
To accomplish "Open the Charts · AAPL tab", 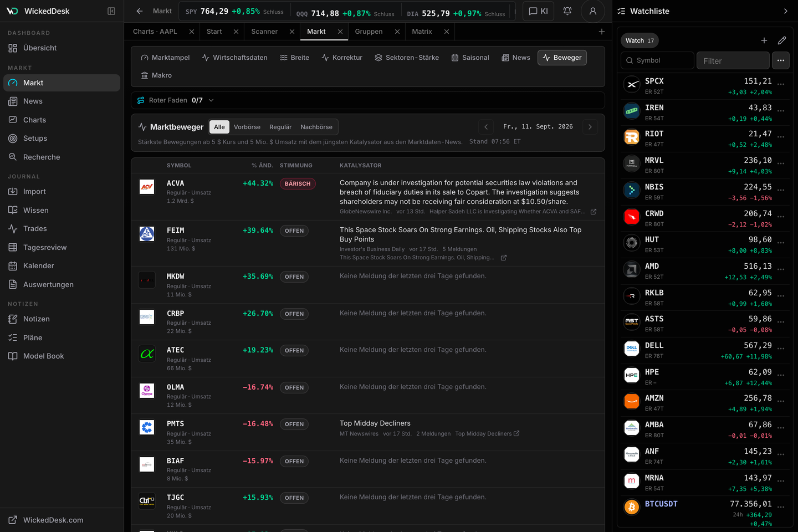I will click(155, 32).
